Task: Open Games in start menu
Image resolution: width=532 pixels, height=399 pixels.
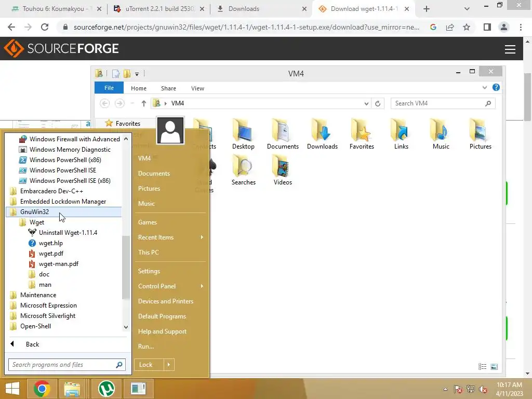Action: pyautogui.click(x=147, y=222)
